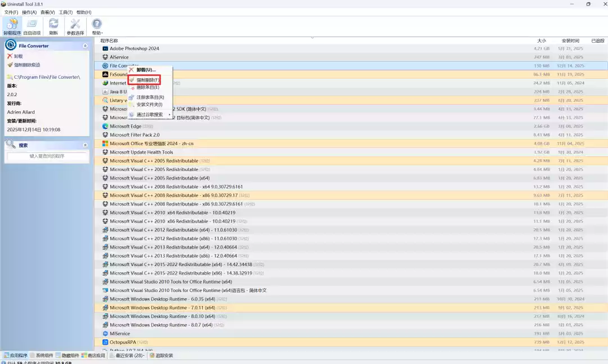Image resolution: width=608 pixels, height=364 pixels.
Task: Open the 帮助 toolbar dropdown
Action: (97, 26)
